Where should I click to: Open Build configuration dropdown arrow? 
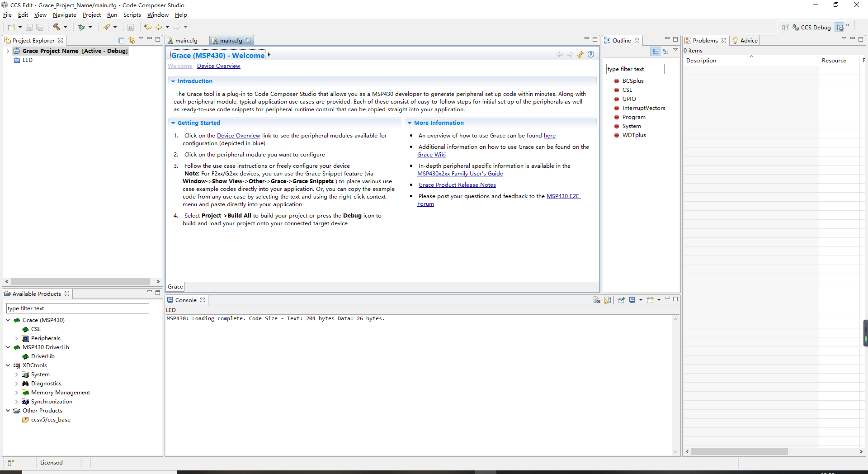[x=65, y=27]
